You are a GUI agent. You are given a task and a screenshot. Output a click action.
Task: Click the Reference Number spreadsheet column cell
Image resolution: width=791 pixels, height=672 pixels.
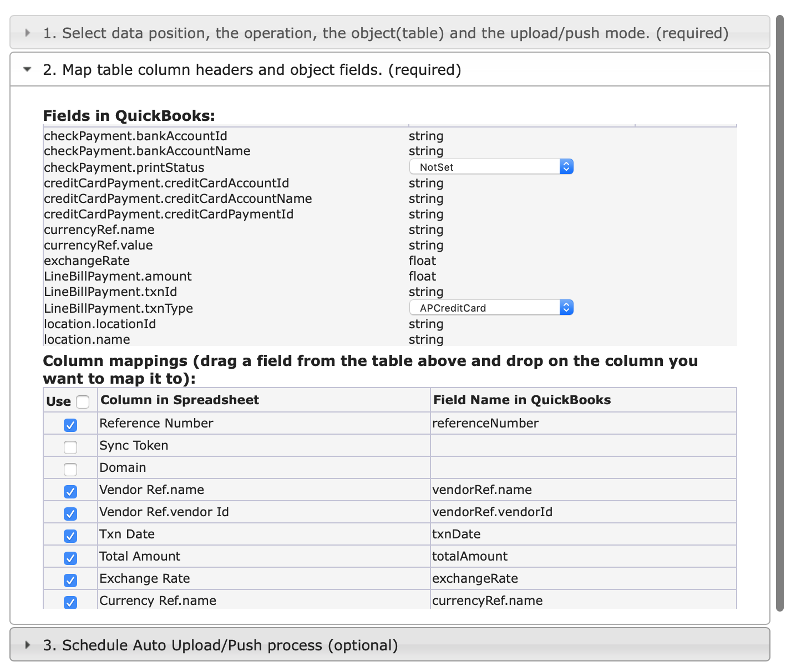point(264,423)
